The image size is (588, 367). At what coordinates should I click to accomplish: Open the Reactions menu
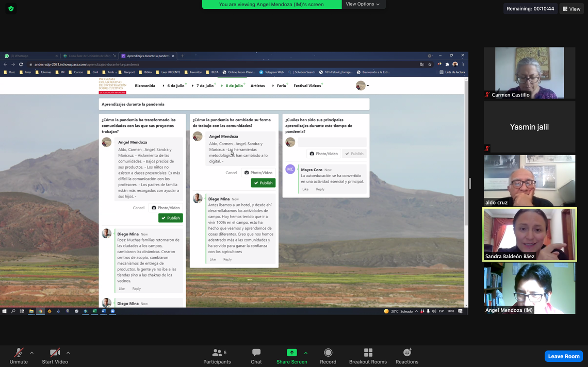click(x=407, y=356)
